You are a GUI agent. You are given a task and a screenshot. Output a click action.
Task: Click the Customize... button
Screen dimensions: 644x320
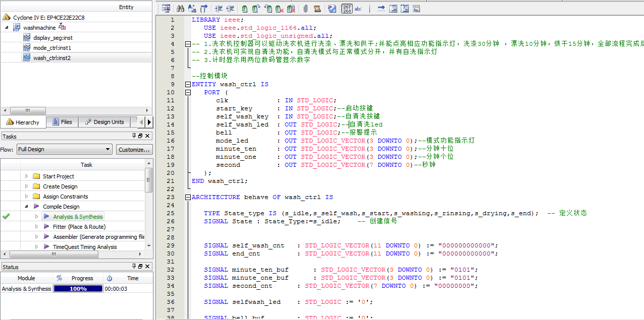(134, 150)
